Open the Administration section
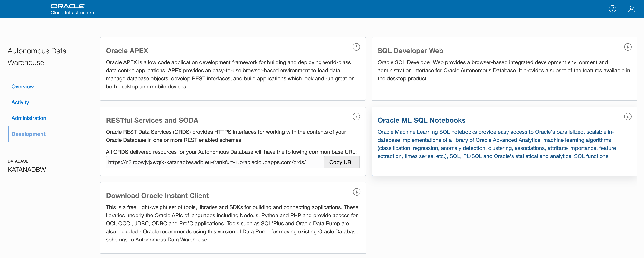This screenshot has width=644, height=258. pyautogui.click(x=29, y=118)
